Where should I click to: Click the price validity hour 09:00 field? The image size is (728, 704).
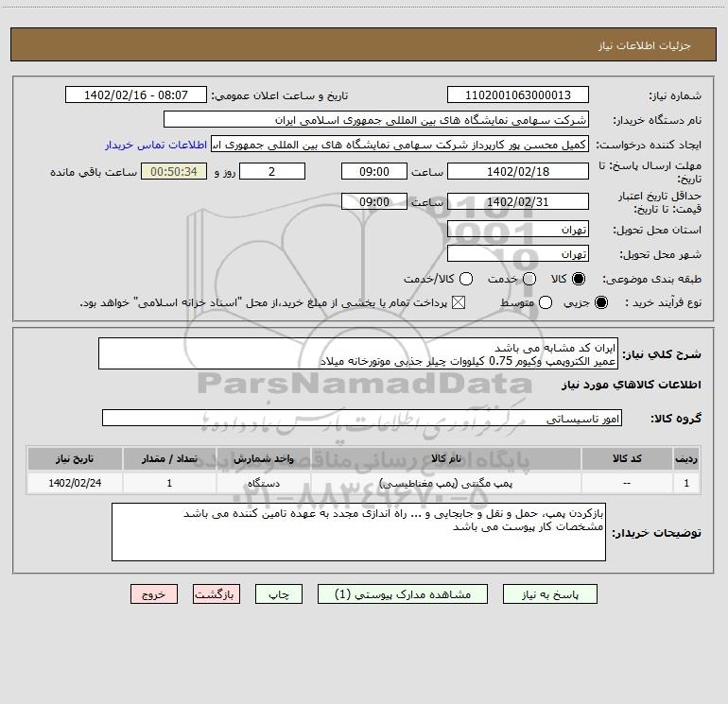pyautogui.click(x=374, y=201)
